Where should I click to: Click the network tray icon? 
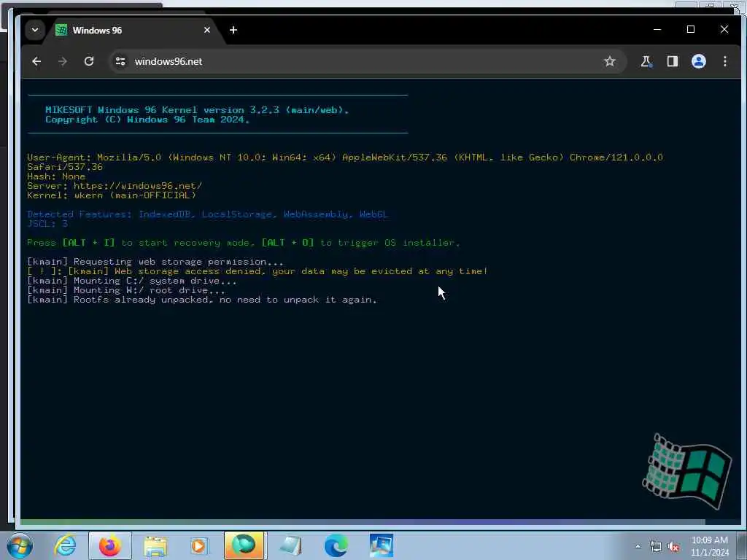[656, 547]
